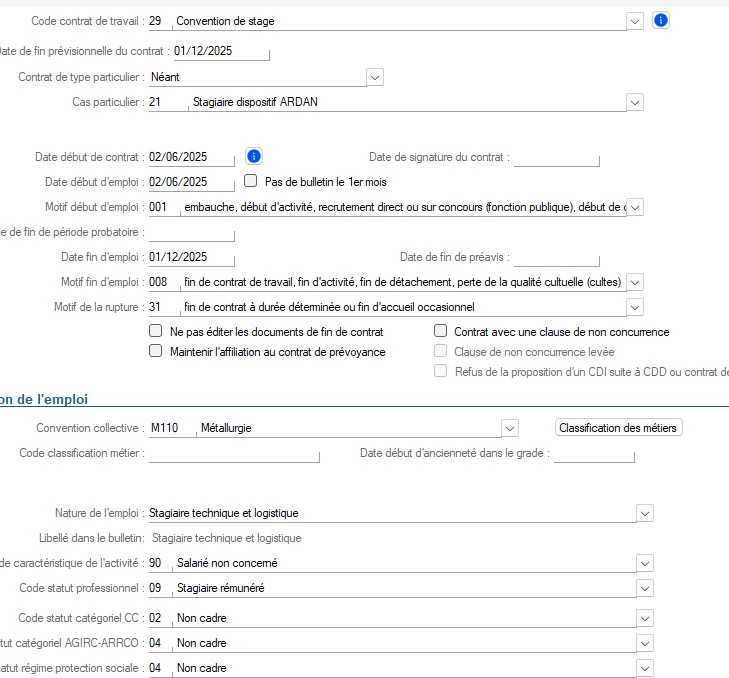Expand the Contrat de type particulier dropdown

(x=375, y=76)
